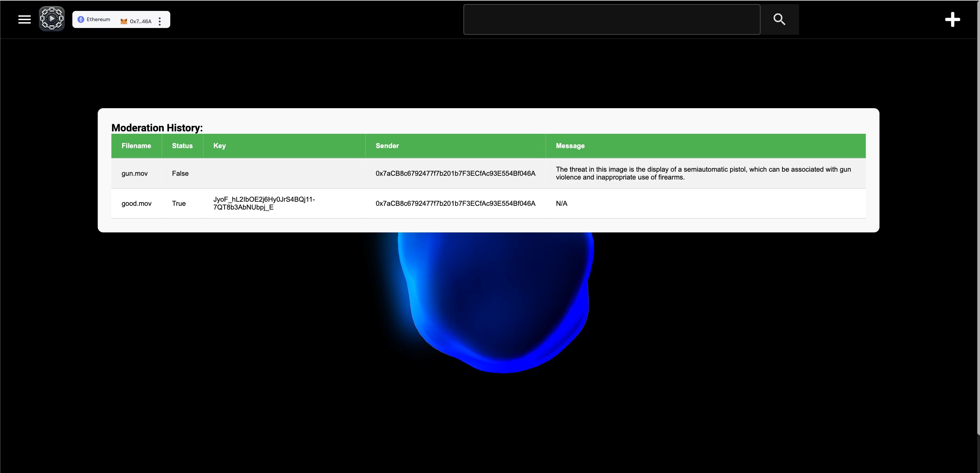Click the hamburger menu icon
980x473 pixels.
tap(24, 19)
